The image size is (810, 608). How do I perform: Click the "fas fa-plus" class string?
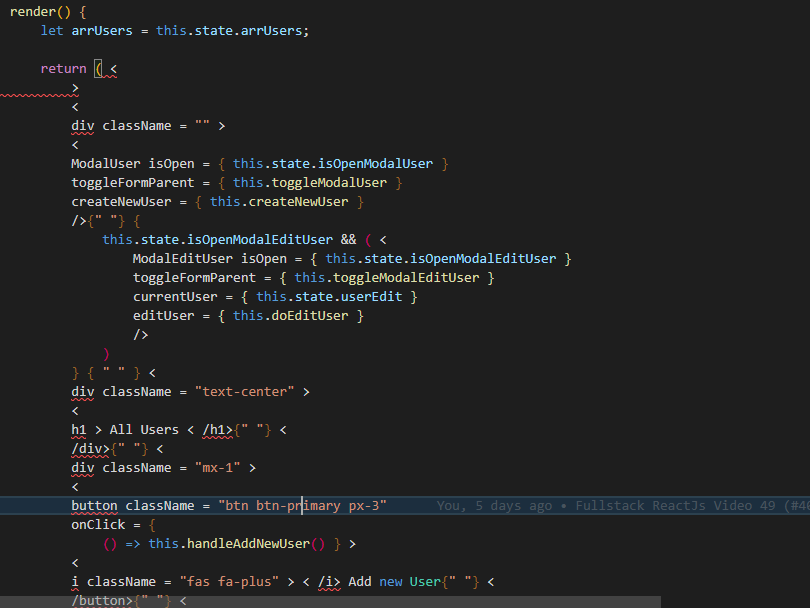pyautogui.click(x=229, y=582)
